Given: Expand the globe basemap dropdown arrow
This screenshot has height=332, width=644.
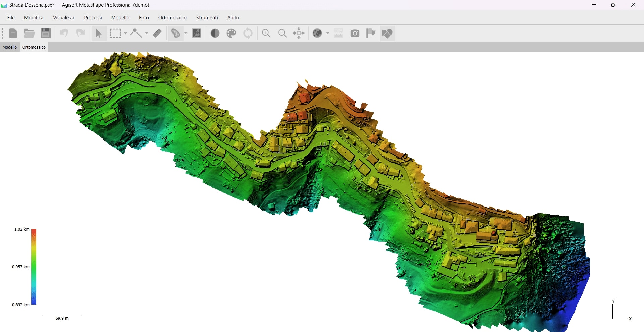Looking at the screenshot, I should [328, 33].
